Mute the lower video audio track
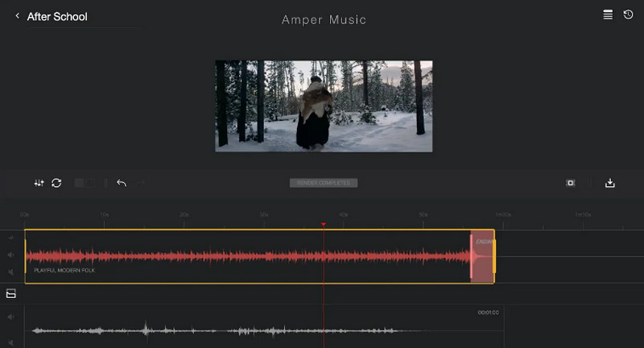Viewport: 644px width, 348px height. [x=11, y=317]
